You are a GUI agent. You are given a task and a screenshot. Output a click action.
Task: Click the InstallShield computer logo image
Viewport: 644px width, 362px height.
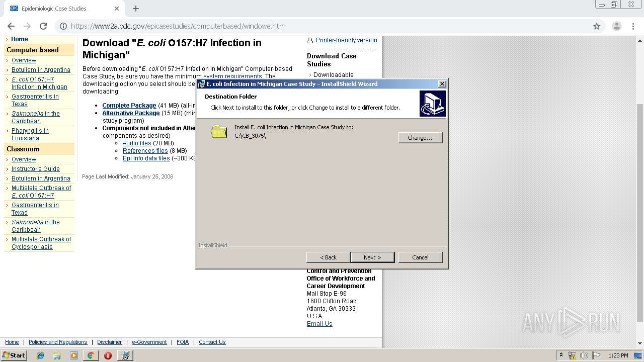(x=432, y=104)
